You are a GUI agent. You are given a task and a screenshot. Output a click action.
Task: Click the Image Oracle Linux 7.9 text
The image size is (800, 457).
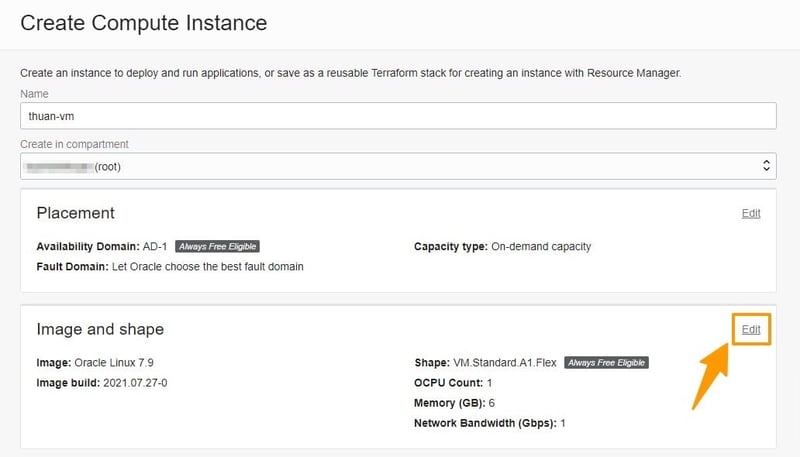(96, 362)
